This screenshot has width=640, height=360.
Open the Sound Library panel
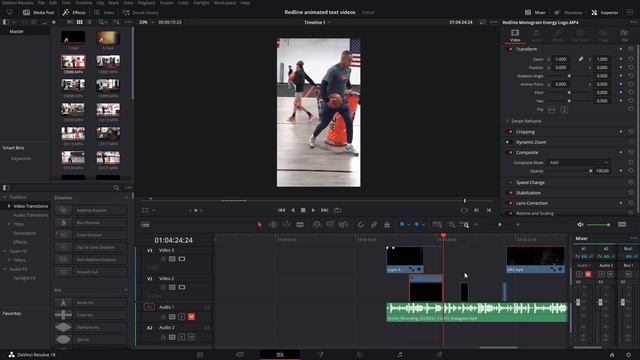pos(140,12)
